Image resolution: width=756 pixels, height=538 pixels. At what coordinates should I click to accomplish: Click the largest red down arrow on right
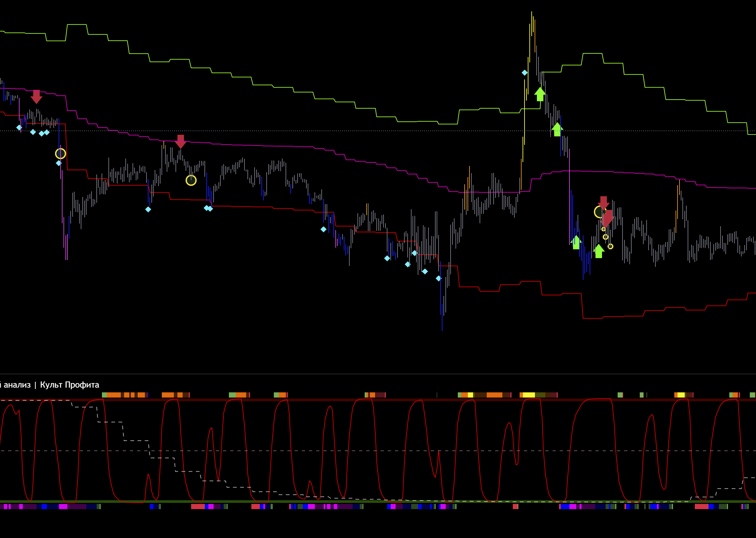coord(609,218)
